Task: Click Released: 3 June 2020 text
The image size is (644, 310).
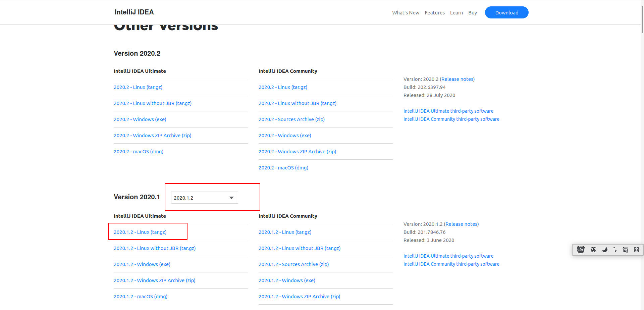Action: [x=429, y=240]
